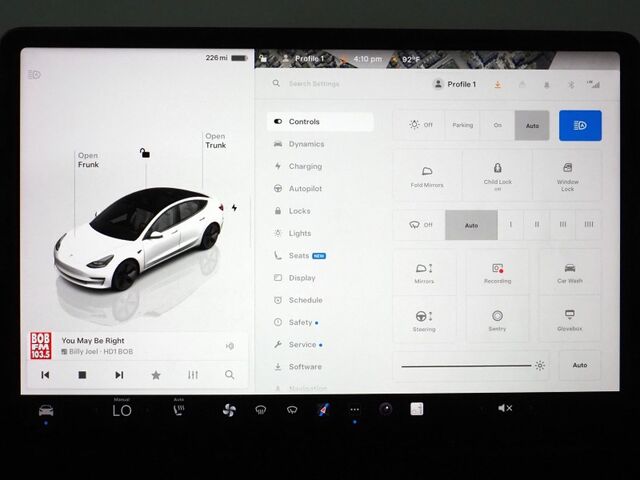Screen dimensions: 640x480
Task: Toggle the front defrost icon
Action: click(260, 409)
